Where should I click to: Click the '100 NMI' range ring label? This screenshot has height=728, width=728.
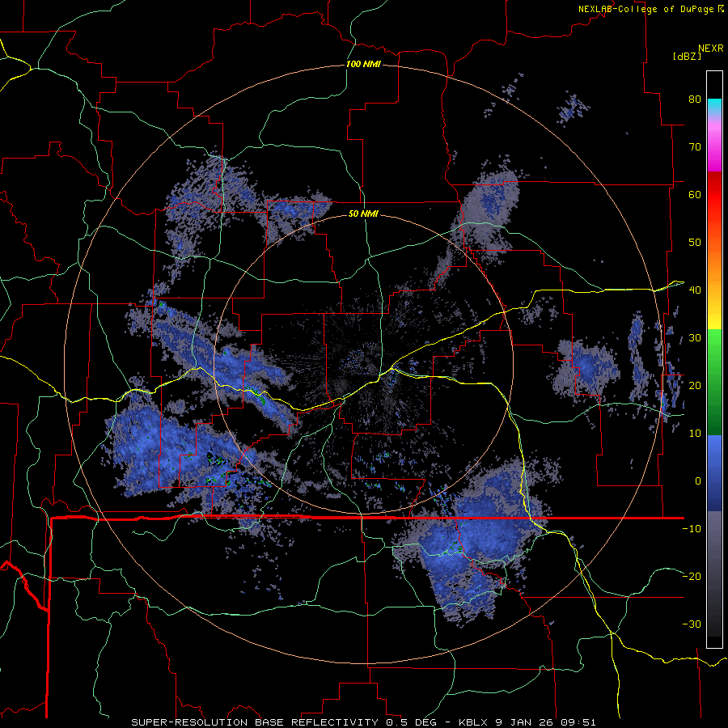click(x=363, y=64)
